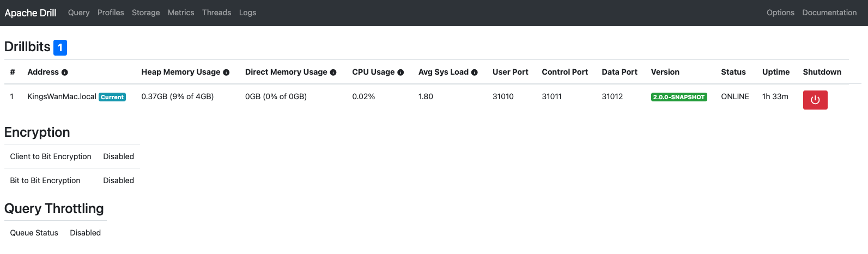Click the average system load value 1.80
The image size is (868, 254).
(426, 96)
